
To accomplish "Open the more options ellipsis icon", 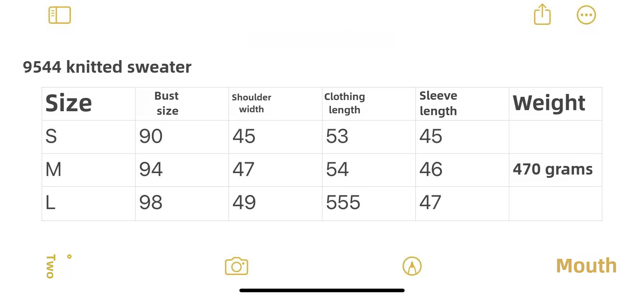I will coord(586,15).
